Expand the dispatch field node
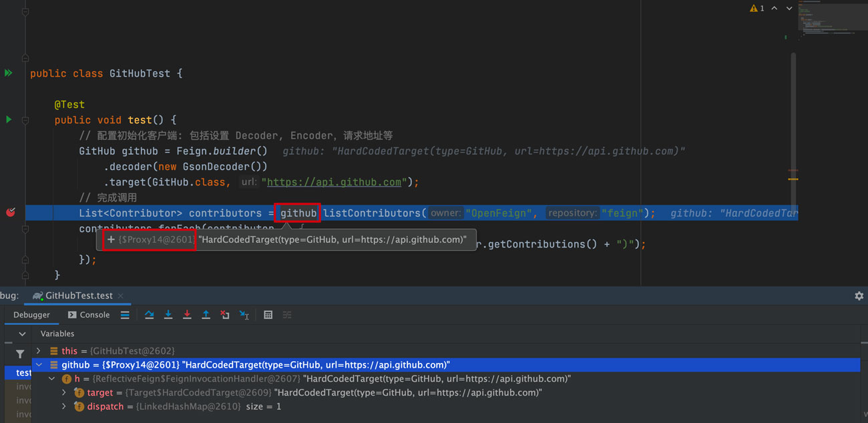Screen dimensions: 868x423 point(64,406)
